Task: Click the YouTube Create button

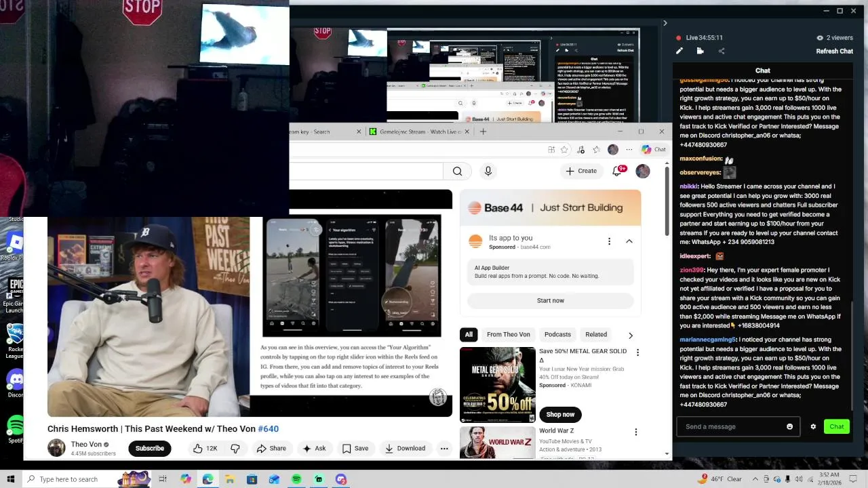Action: click(x=581, y=171)
